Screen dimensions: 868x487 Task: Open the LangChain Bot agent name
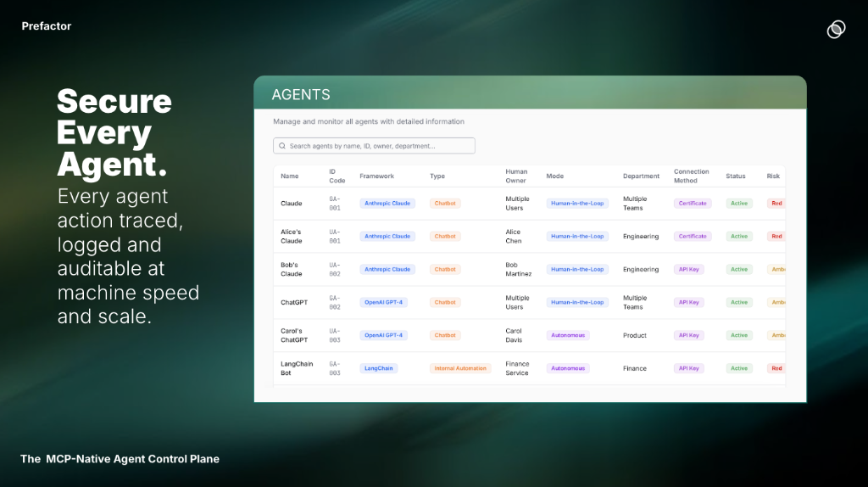tap(297, 368)
